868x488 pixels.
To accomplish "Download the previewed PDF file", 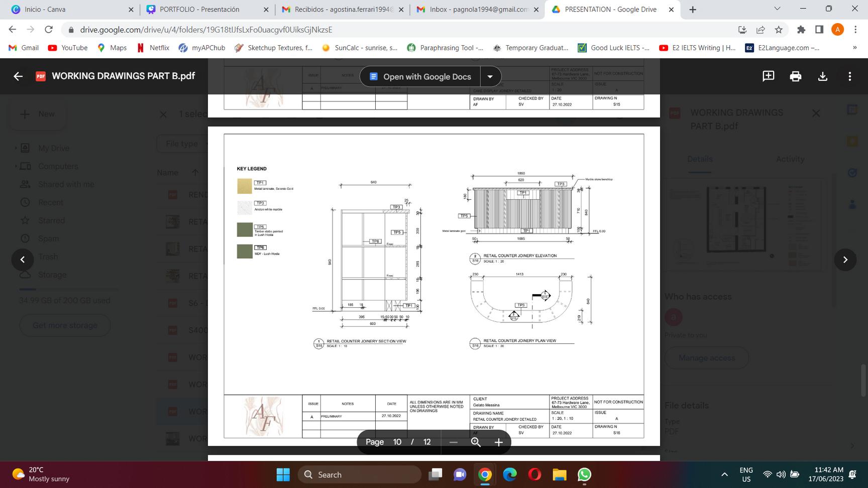I will [822, 76].
